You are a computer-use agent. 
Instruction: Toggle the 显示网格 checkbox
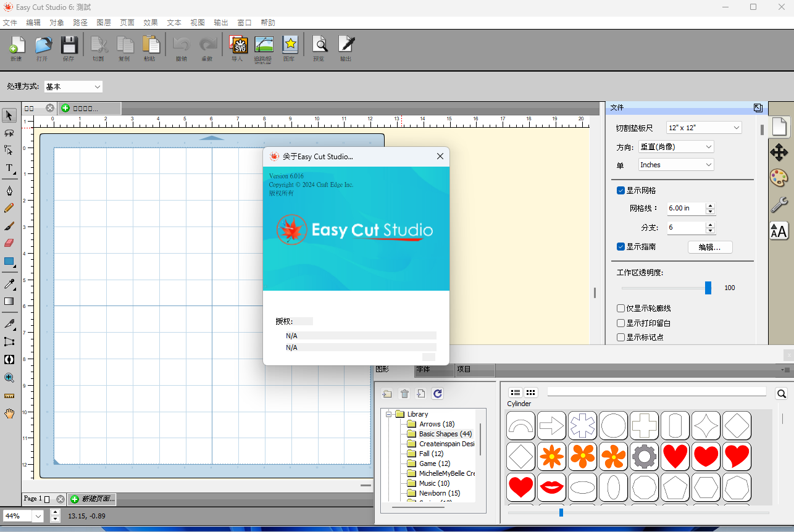tap(621, 191)
